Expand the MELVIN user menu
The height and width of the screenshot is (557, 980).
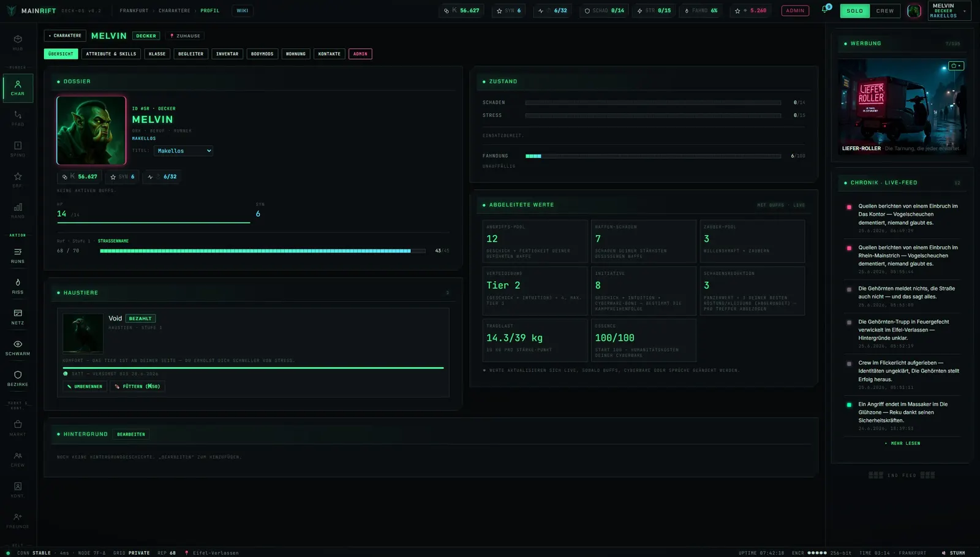pos(949,10)
